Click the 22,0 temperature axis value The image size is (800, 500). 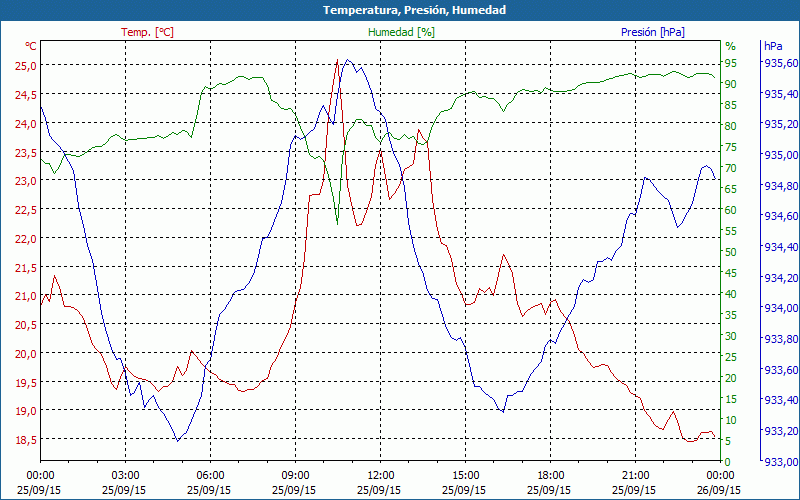click(25, 238)
